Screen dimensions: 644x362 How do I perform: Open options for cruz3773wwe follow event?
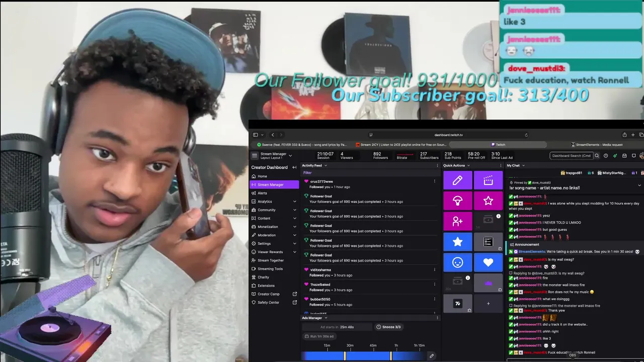pos(435,181)
